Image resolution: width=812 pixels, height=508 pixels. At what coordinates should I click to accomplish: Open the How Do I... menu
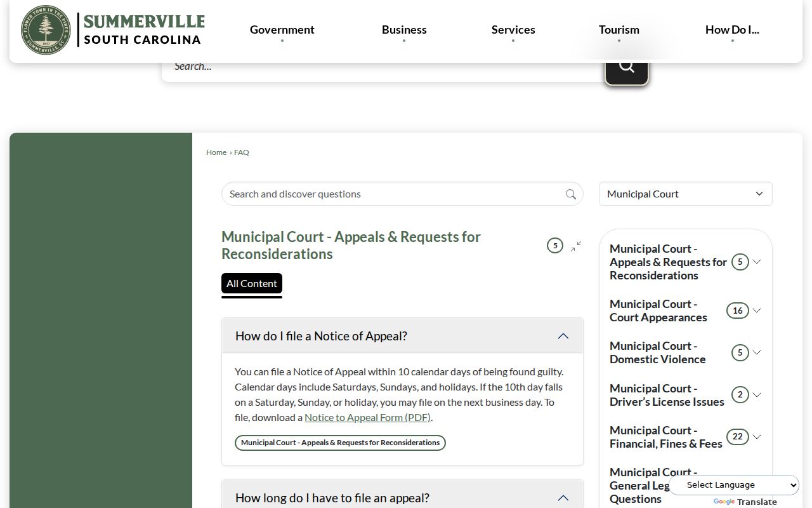732,30
